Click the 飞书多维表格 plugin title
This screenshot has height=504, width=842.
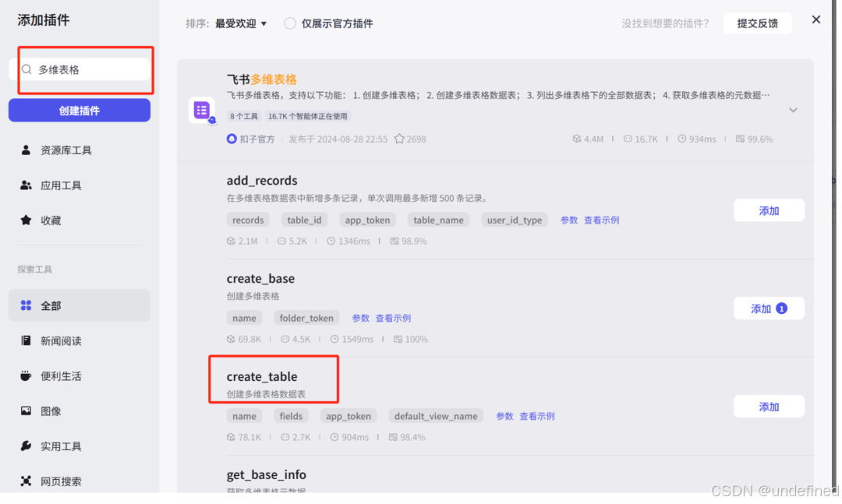[261, 79]
